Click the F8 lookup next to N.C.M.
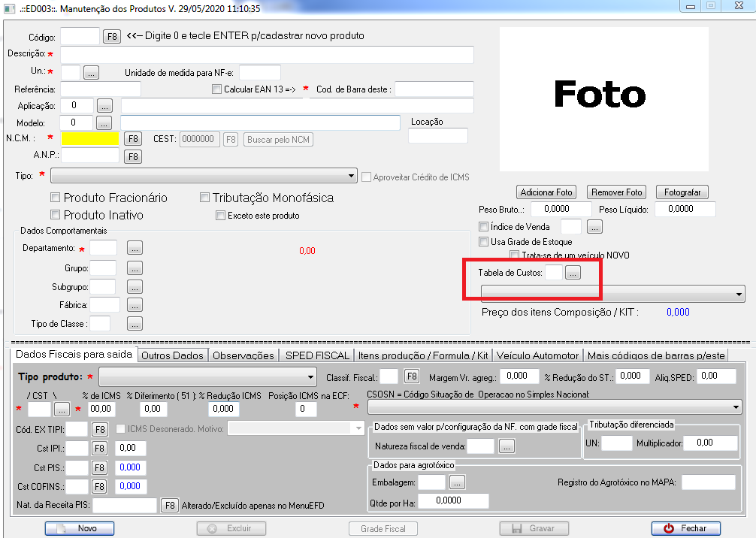 click(x=132, y=139)
